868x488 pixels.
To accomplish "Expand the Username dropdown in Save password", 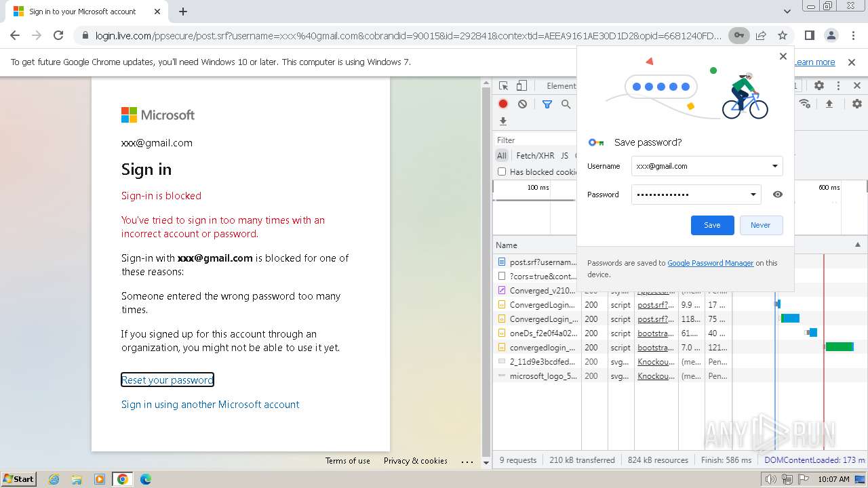I will click(774, 166).
